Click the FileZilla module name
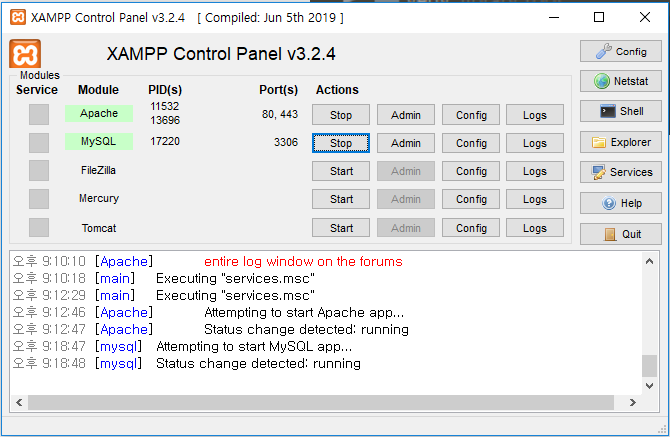This screenshot has height=437, width=670. pyautogui.click(x=98, y=170)
